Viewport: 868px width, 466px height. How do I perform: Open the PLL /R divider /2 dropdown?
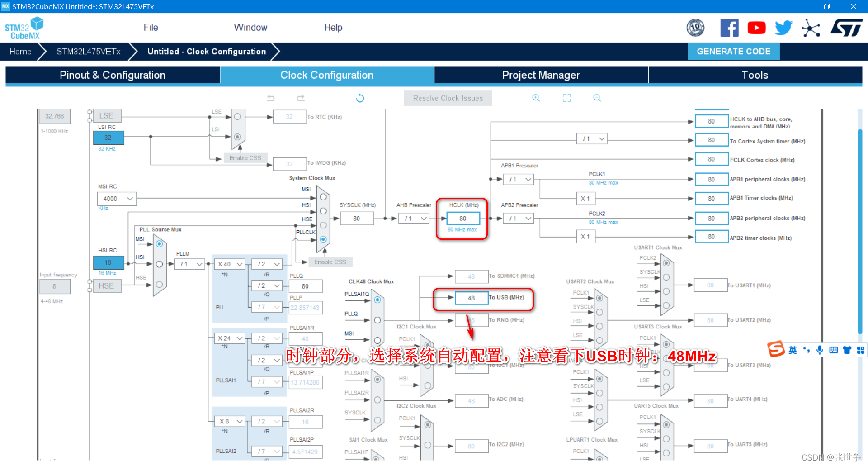coord(267,264)
